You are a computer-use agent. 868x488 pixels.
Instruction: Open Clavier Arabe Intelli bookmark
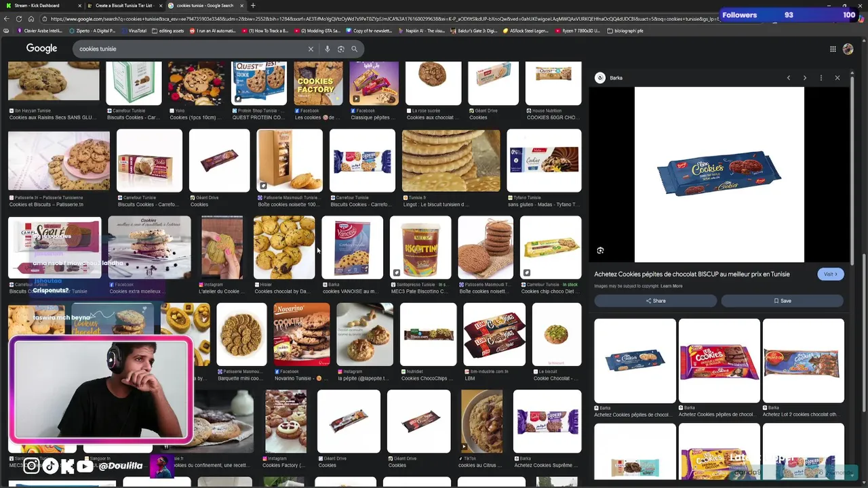click(x=41, y=30)
